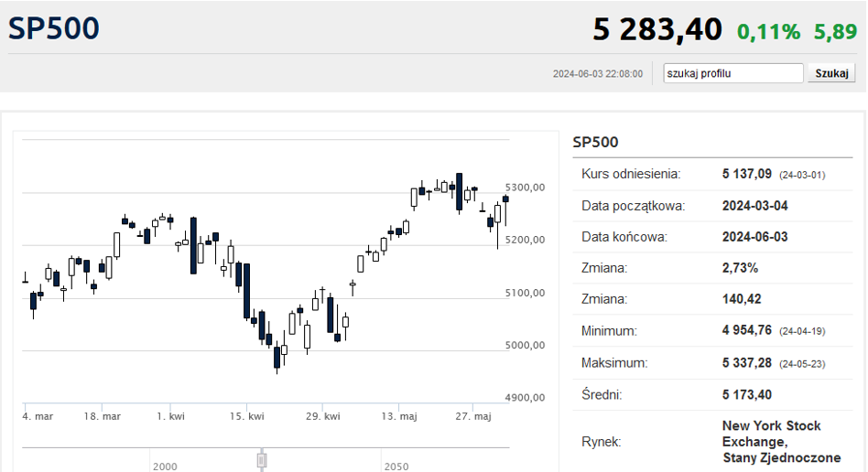Viewport: 868px width, 472px height.
Task: Click the '13. maj' x-axis label
Action: [398, 416]
